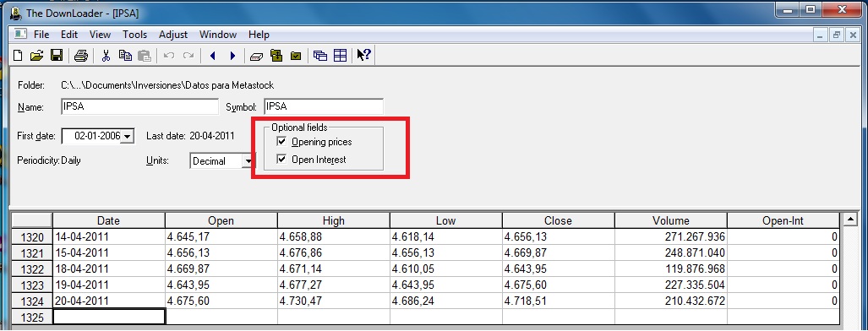This screenshot has width=868, height=331.
Task: Click Volume value 271.267.936
Action: (671, 237)
